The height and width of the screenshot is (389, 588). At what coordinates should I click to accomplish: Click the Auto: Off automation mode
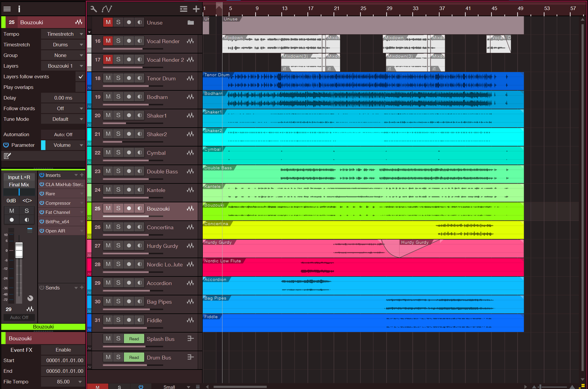point(63,134)
